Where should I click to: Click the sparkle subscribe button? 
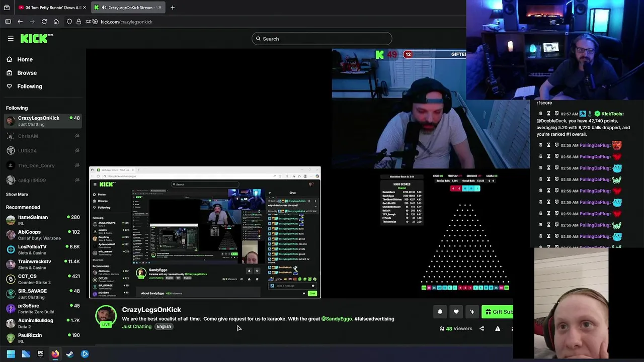point(472,312)
